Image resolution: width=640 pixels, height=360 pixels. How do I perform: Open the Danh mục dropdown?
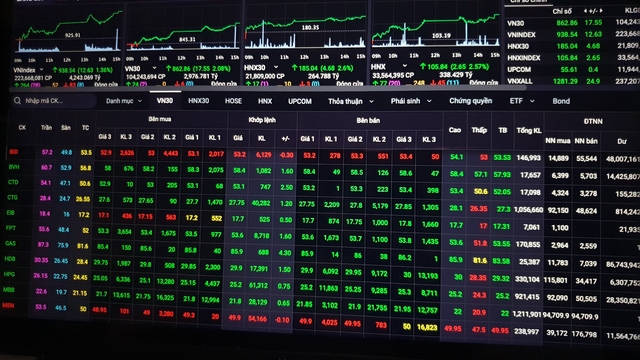(x=124, y=101)
